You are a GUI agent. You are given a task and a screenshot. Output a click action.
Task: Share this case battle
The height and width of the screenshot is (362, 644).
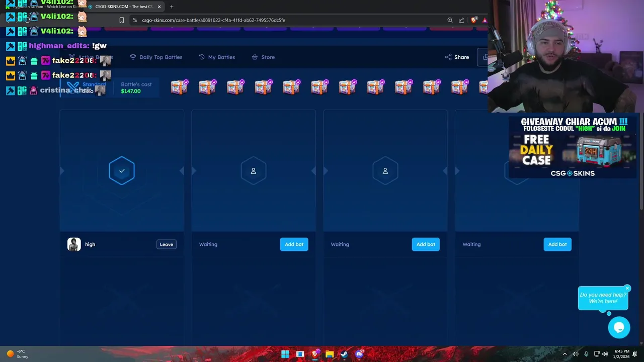pyautogui.click(x=457, y=57)
